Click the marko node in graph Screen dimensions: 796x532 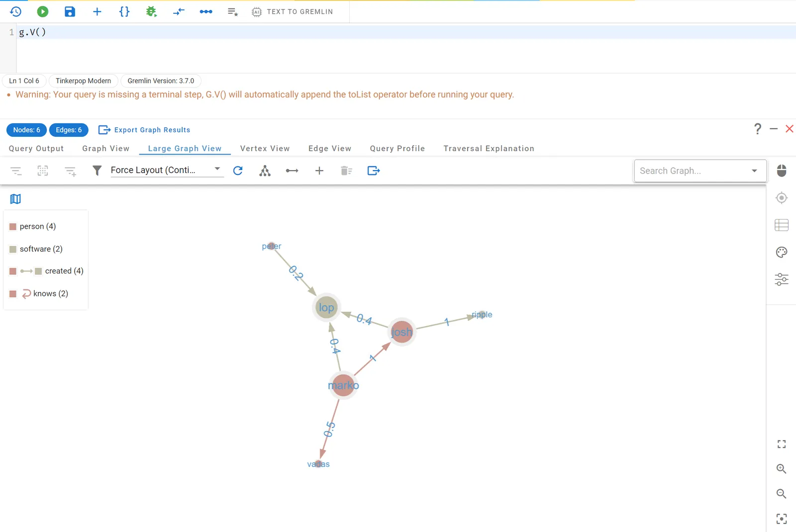[343, 385]
